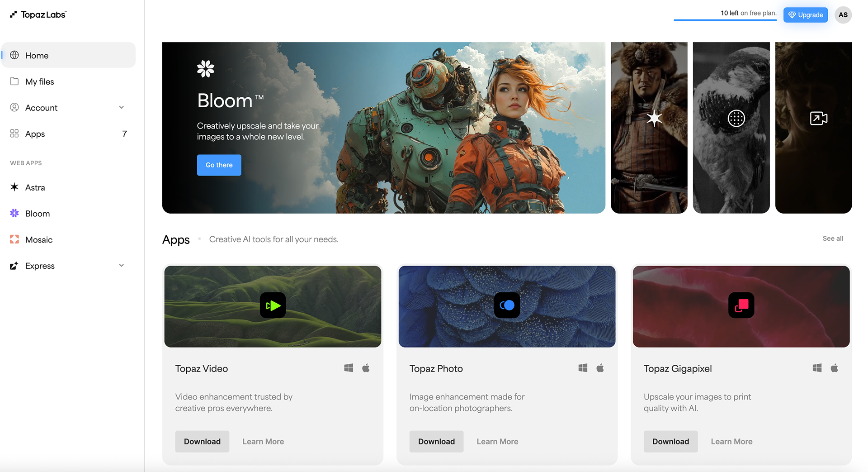Screen dimensions: 868x472
Task: Open the AS user avatar menu
Action: coord(843,15)
